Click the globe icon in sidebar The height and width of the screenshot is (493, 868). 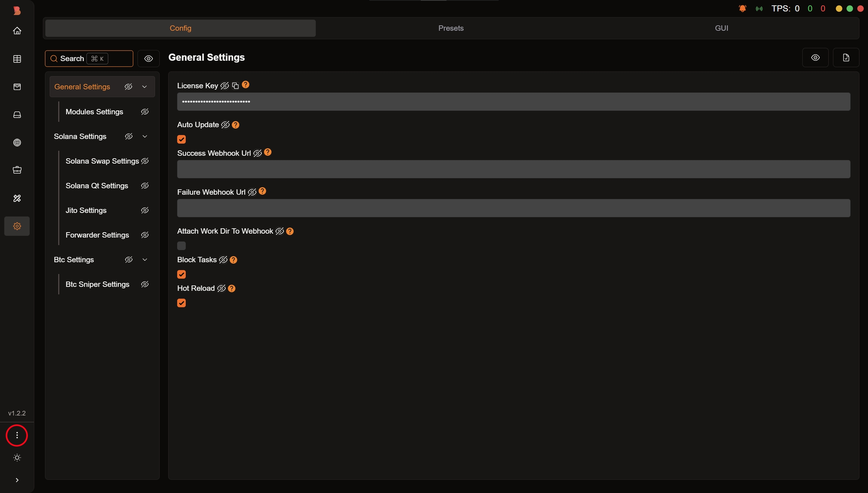pyautogui.click(x=17, y=142)
